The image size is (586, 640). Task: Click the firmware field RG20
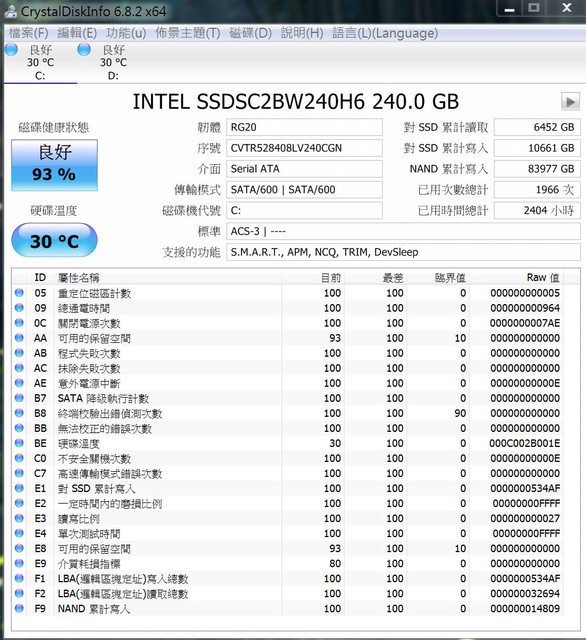click(x=304, y=127)
